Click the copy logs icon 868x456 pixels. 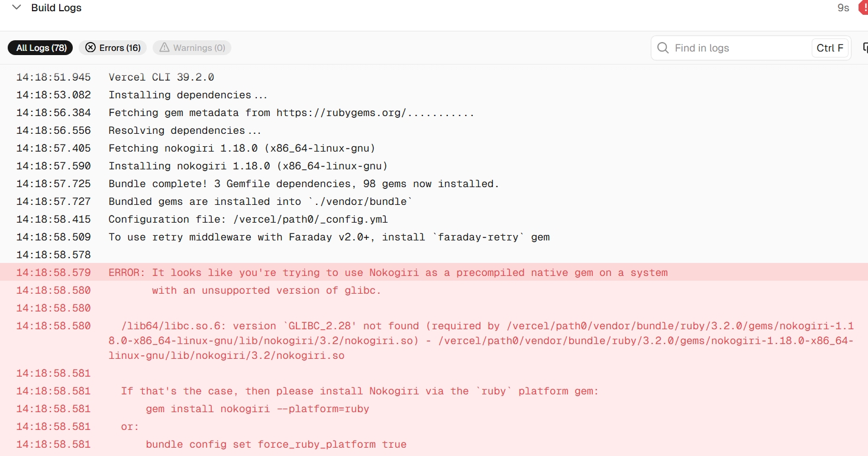tap(865, 48)
